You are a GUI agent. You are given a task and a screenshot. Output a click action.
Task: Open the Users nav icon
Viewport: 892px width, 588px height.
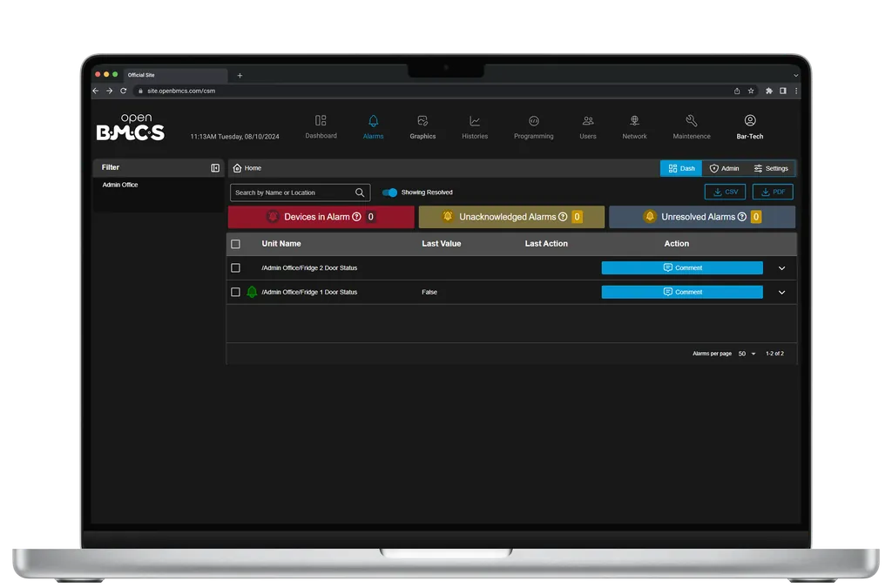588,120
